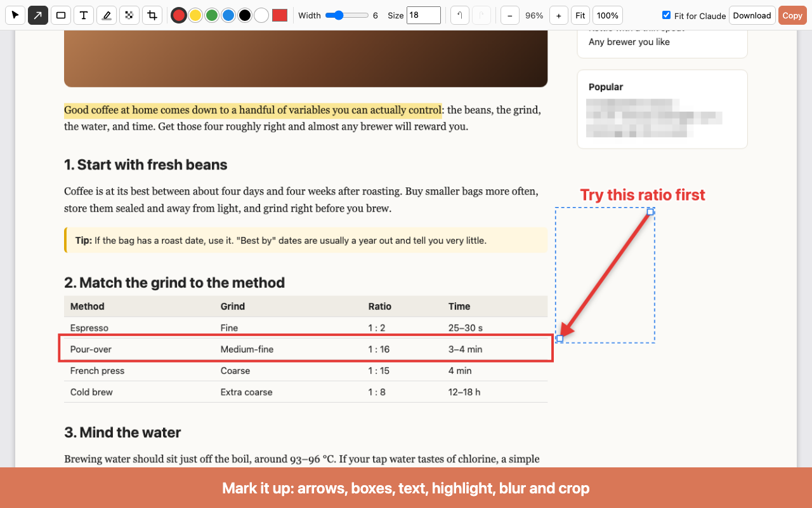Click the "3. Mind the water" heading
The width and height of the screenshot is (812, 508).
tap(122, 432)
